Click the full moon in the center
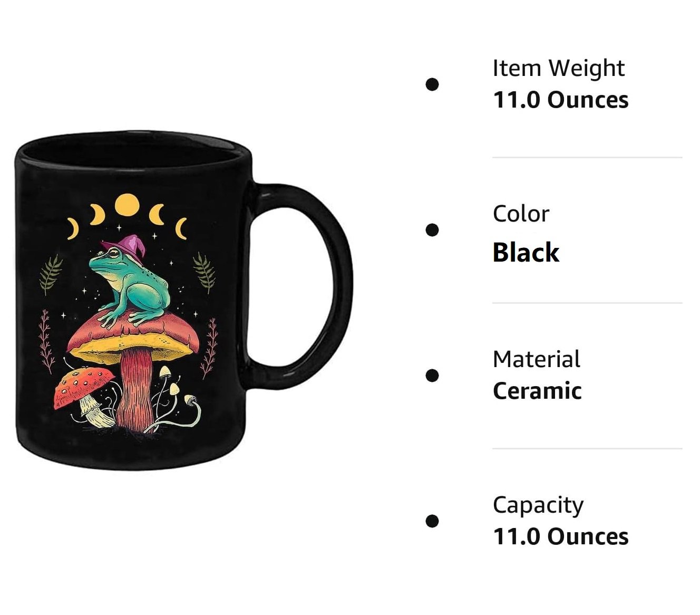This screenshot has height=615, width=700. click(x=127, y=206)
